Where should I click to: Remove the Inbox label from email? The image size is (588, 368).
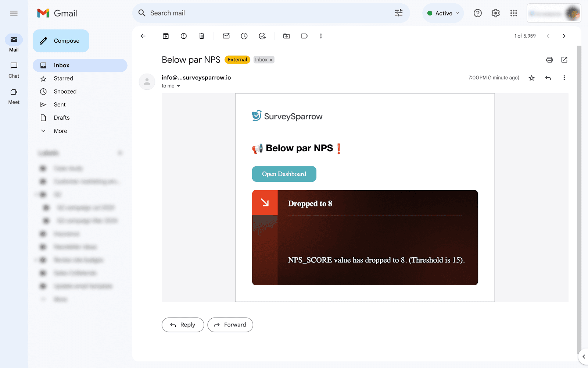coord(271,60)
